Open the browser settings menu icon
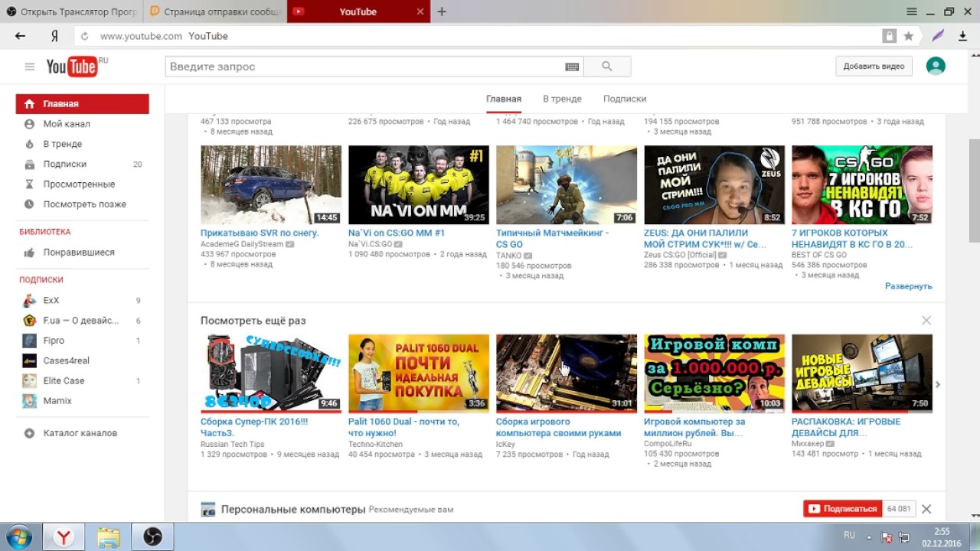The width and height of the screenshot is (980, 551). [x=911, y=11]
